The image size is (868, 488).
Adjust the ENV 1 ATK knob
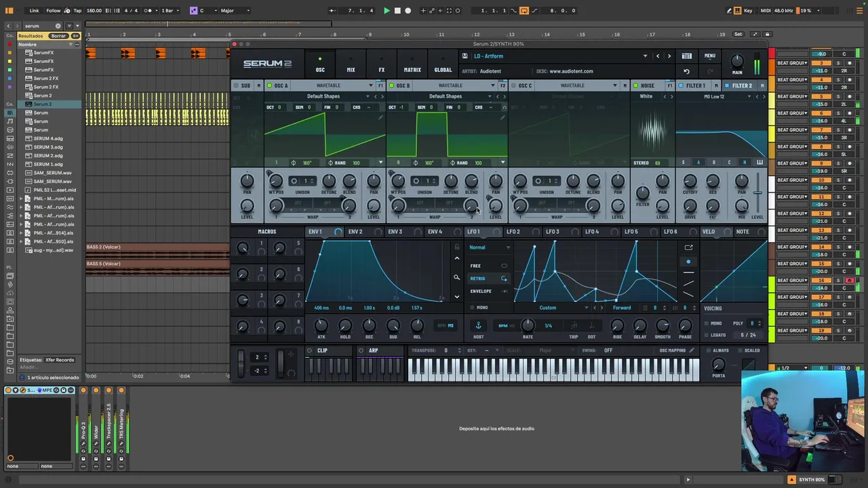(321, 326)
